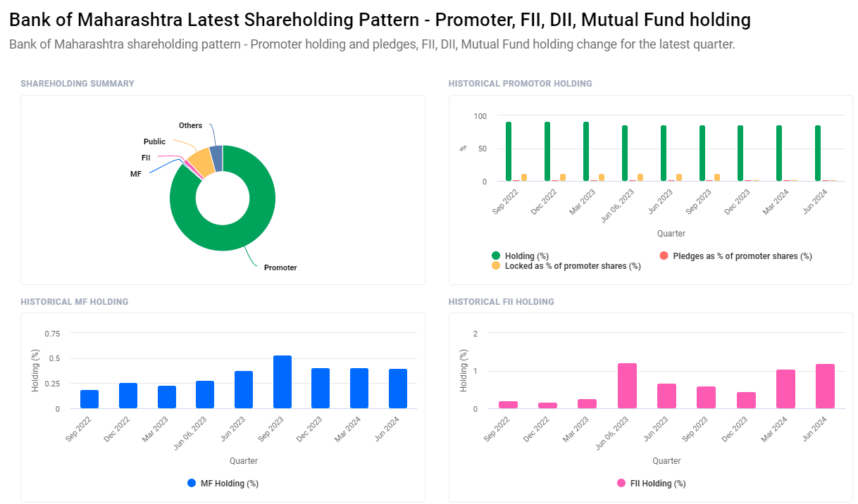The height and width of the screenshot is (504, 858).
Task: Click the MF Holding (%) legend marker
Action: point(192,484)
